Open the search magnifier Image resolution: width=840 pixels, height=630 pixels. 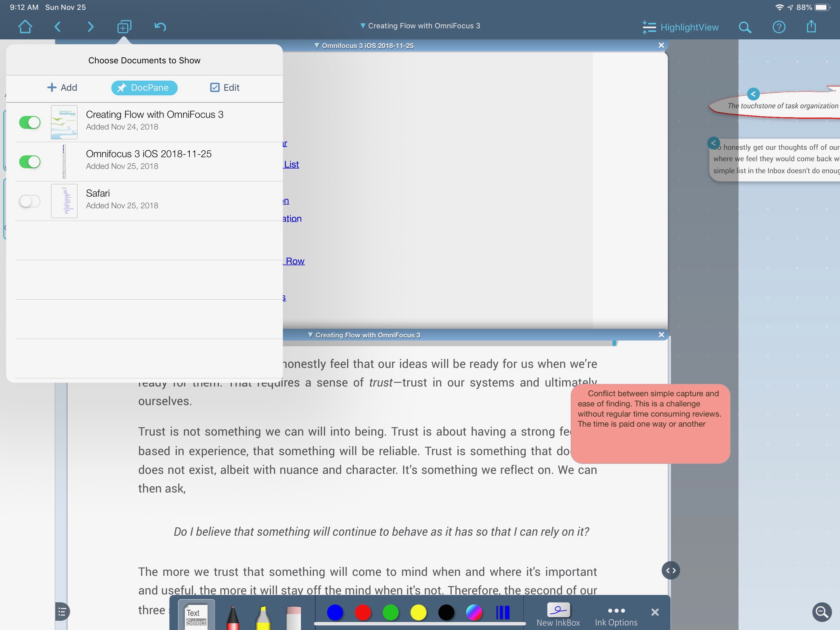click(x=745, y=27)
